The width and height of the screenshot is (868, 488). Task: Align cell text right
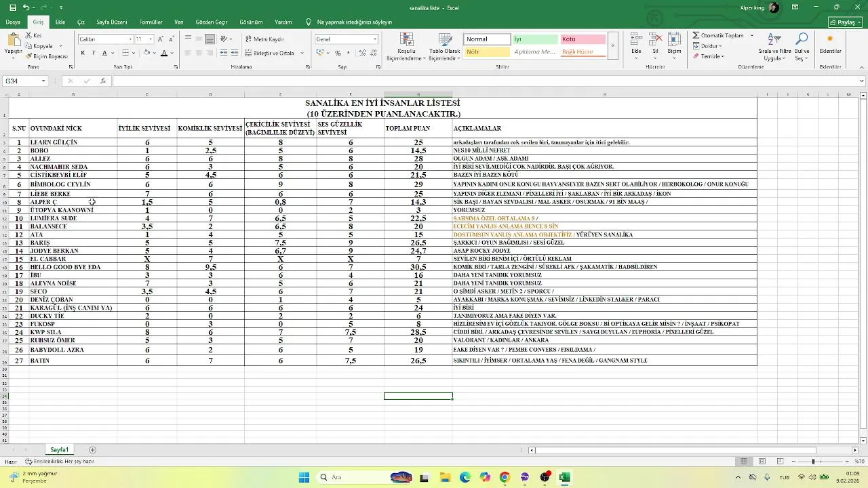coord(210,53)
